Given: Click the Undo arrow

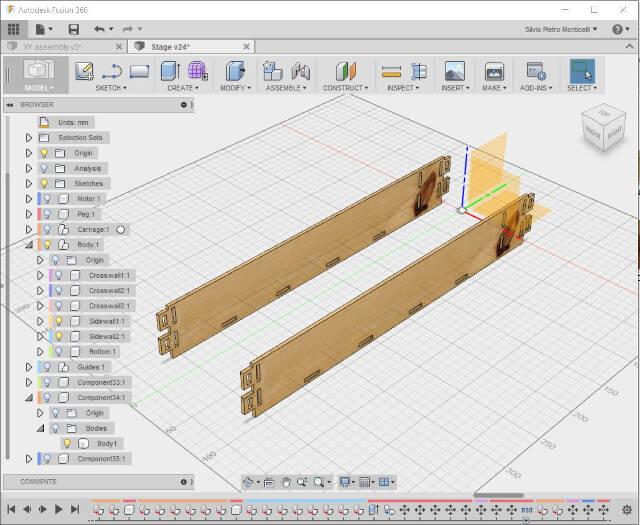Looking at the screenshot, I should click(99, 29).
